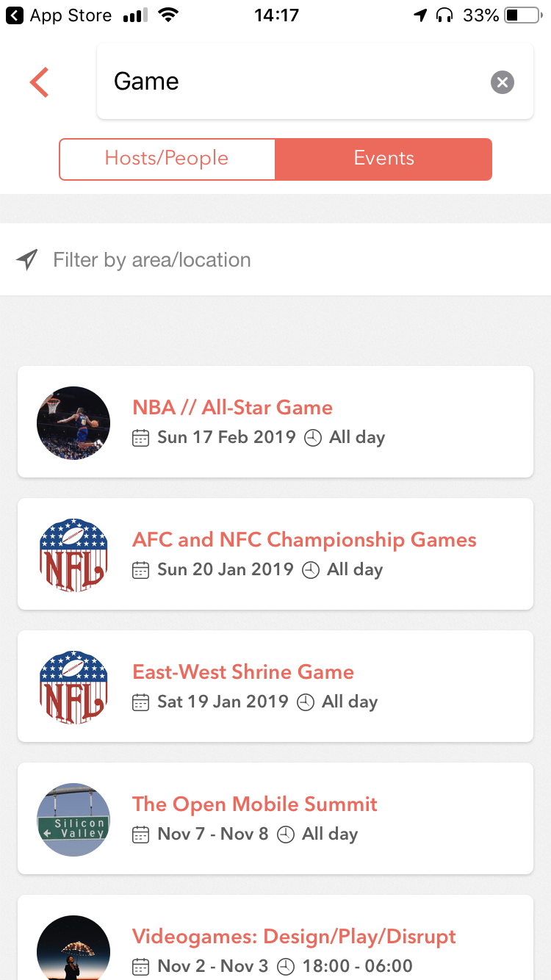Tap the location arrow filter icon
The image size is (551, 980).
pos(27,259)
